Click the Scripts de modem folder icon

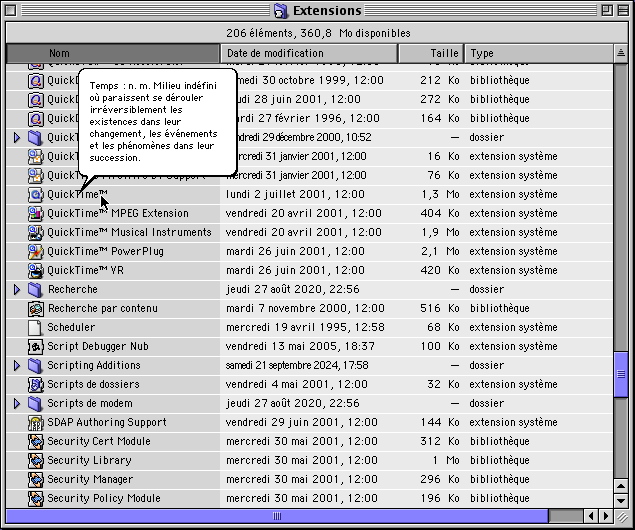click(36, 404)
